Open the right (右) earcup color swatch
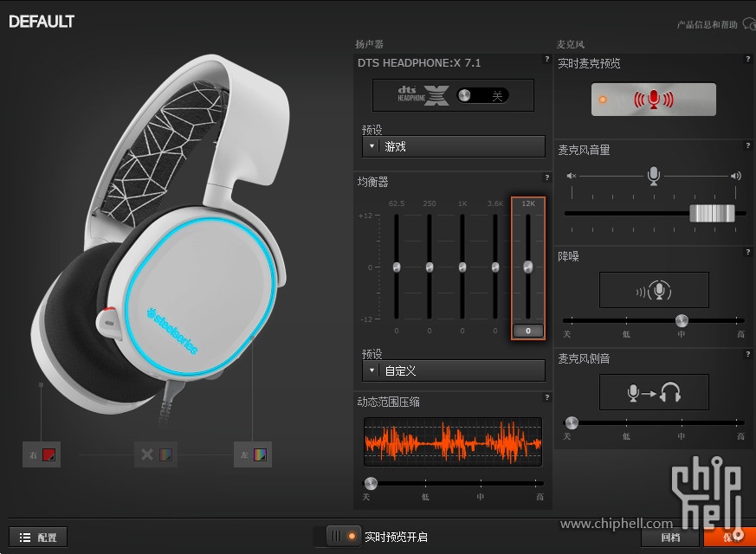 pyautogui.click(x=48, y=454)
